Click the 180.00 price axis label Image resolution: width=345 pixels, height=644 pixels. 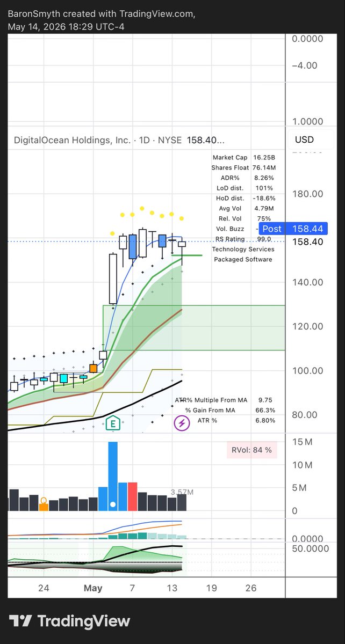[x=307, y=194]
